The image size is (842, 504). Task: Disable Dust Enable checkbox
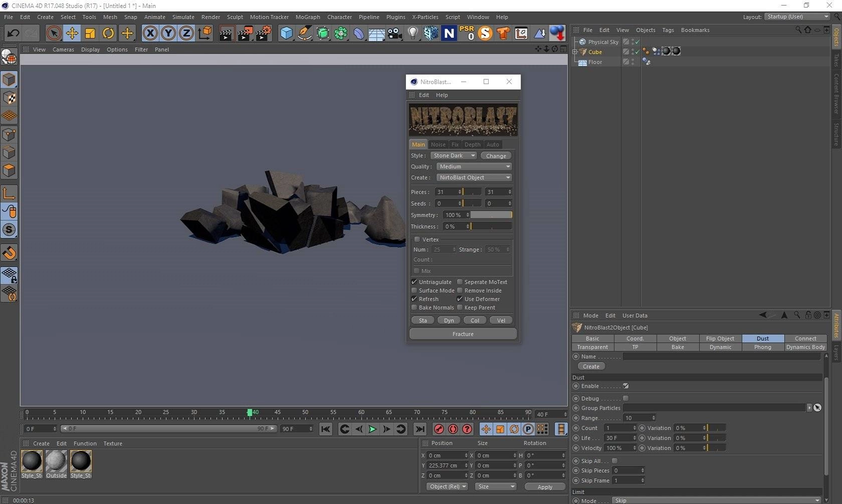(x=625, y=386)
